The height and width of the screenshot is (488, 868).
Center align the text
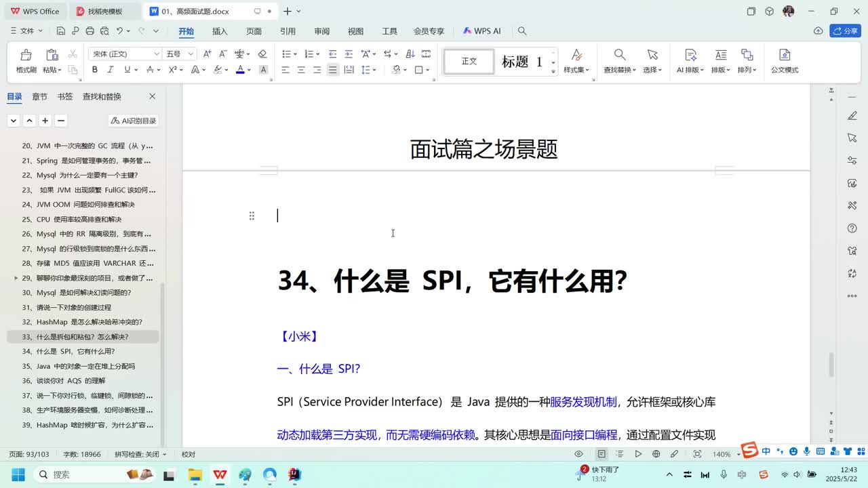click(301, 70)
